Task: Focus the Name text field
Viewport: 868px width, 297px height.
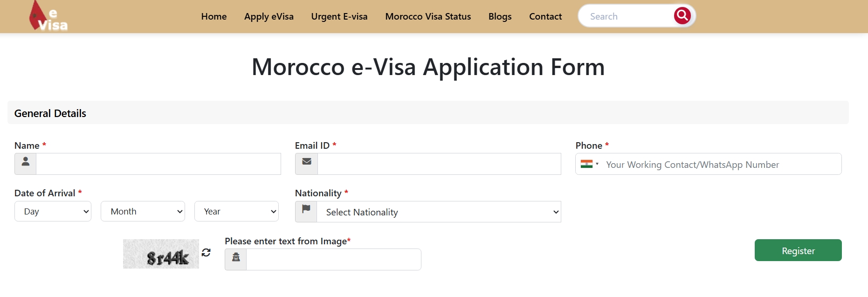Action: 158,164
